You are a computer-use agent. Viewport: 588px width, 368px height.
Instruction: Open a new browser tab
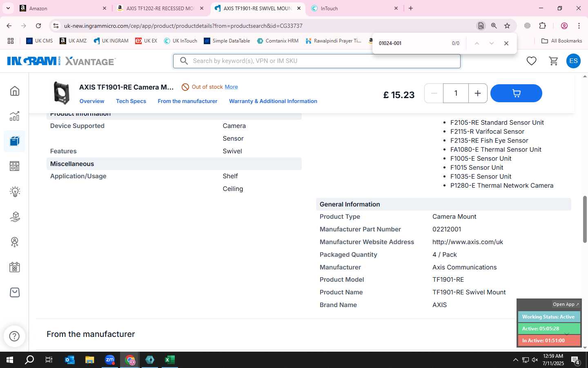tap(411, 8)
